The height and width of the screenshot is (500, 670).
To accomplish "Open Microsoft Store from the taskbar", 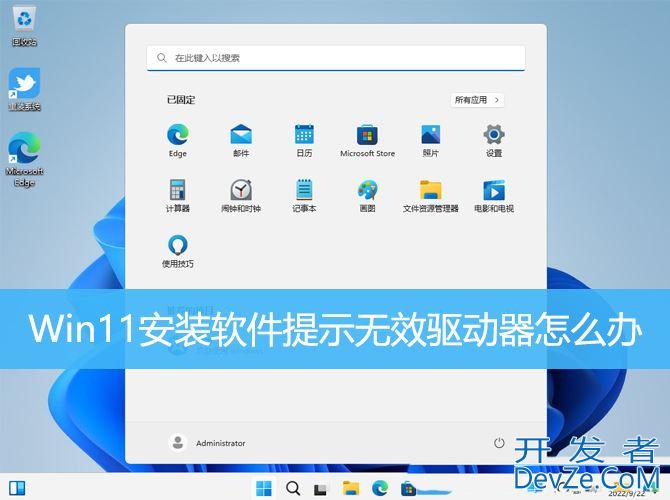I will click(x=408, y=488).
